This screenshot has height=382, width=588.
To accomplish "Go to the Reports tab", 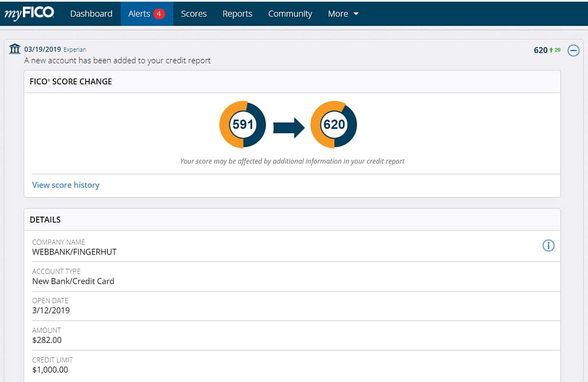I will tap(237, 14).
